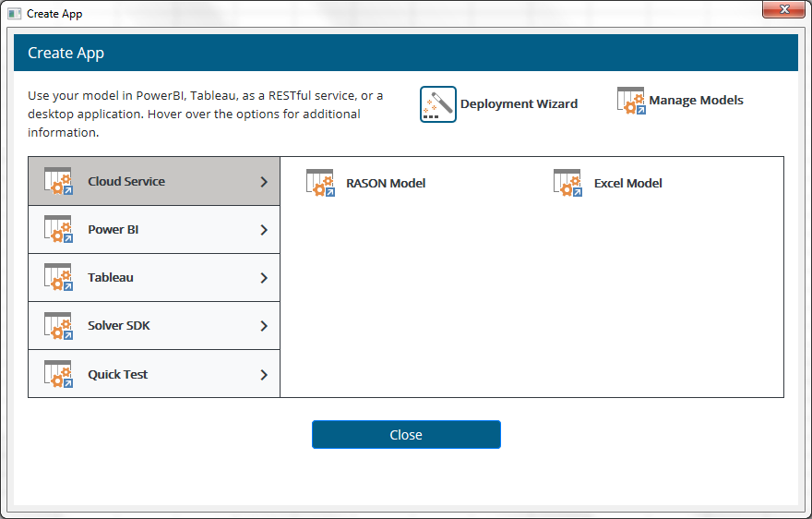Click the Manage Models gear icon
Screen dimensions: 812x519
(x=630, y=101)
